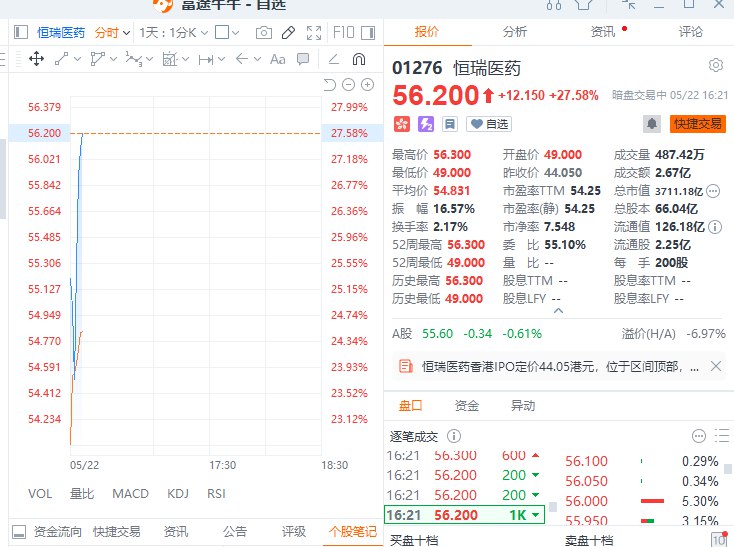The width and height of the screenshot is (734, 547).
Task: Click the eraser angle tool icon
Action: [333, 59]
